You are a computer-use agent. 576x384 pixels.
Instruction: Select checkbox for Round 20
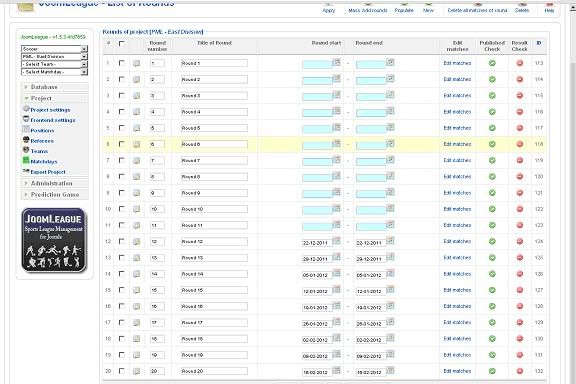[122, 371]
